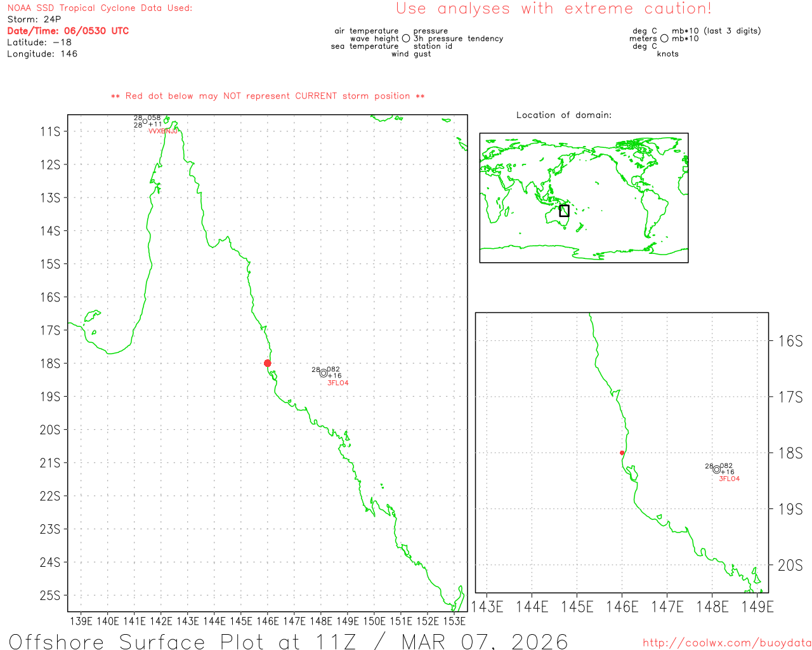Click the red '3FL04' label on inset map
The width and height of the screenshot is (812, 650).
[x=730, y=479]
